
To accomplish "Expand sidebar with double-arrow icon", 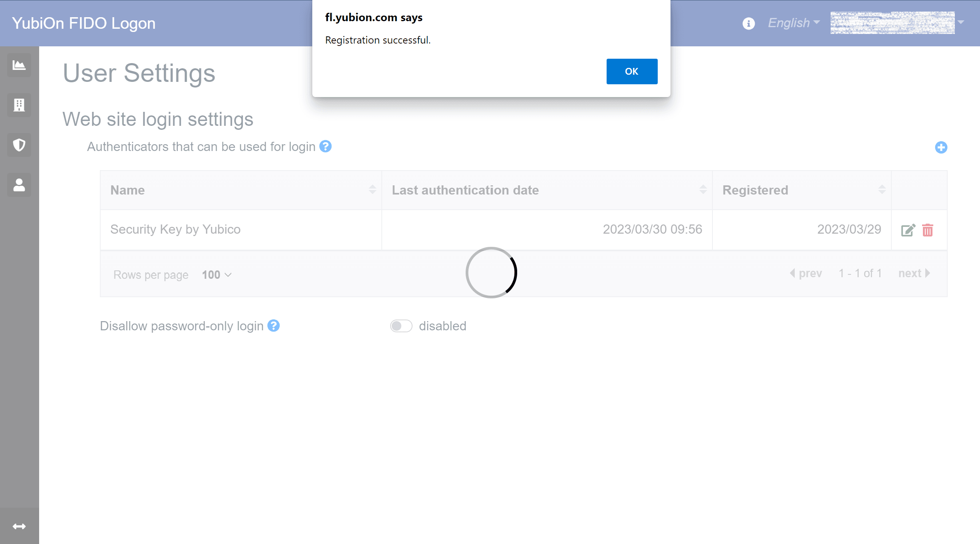I will click(19, 526).
